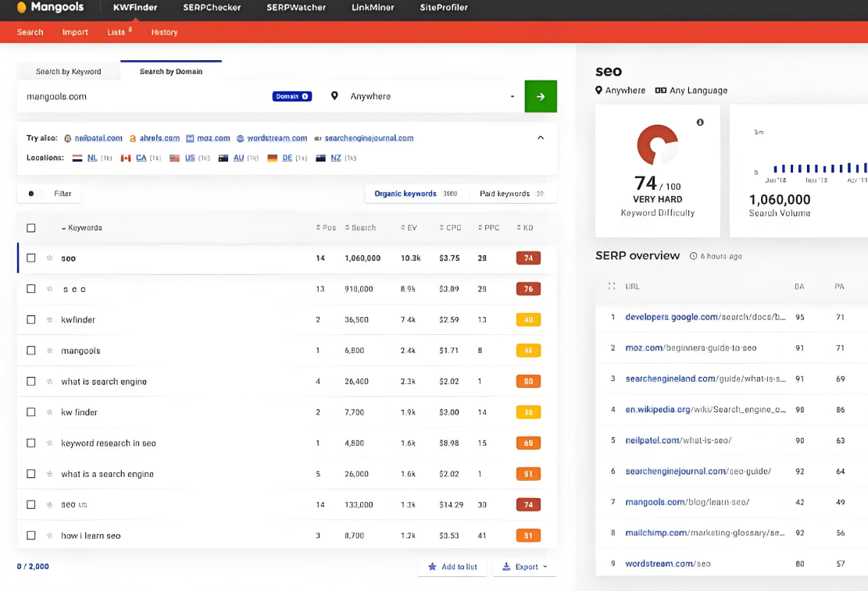Click the clock icon beside '6 hours ago'

pos(693,255)
